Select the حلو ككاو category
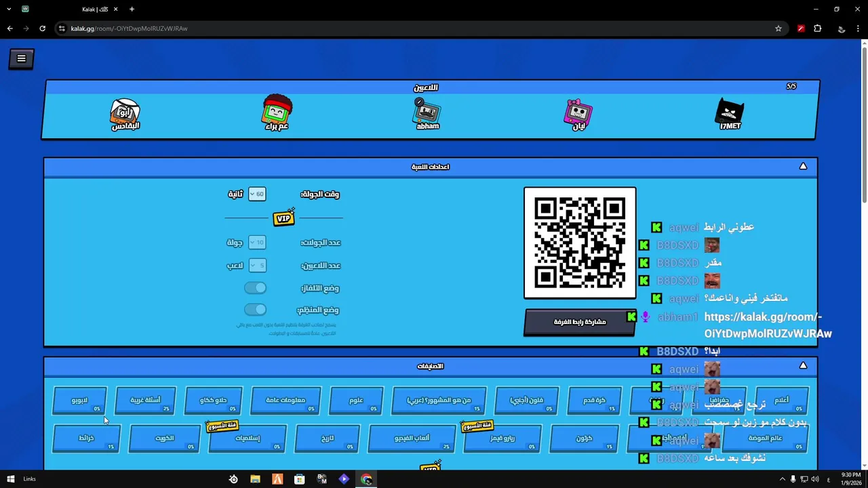 point(214,400)
